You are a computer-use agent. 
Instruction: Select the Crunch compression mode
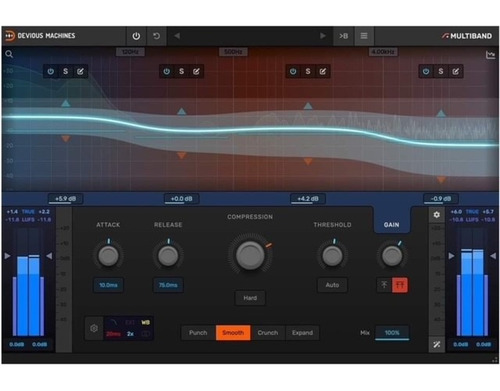coord(268,333)
